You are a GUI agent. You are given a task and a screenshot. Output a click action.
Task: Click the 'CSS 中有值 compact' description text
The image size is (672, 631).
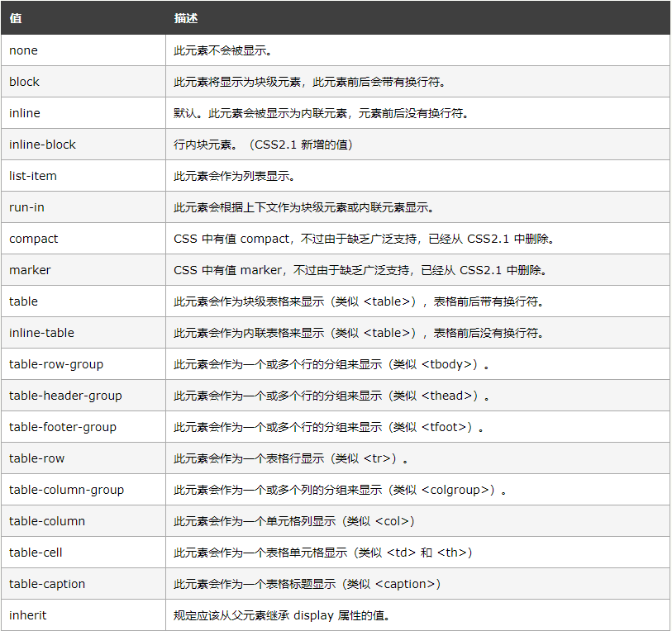(x=365, y=239)
